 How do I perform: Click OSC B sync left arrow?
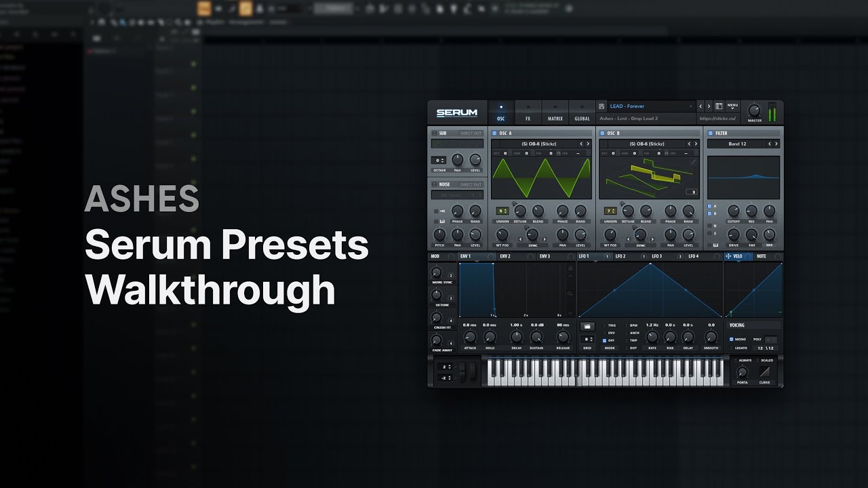(629, 239)
